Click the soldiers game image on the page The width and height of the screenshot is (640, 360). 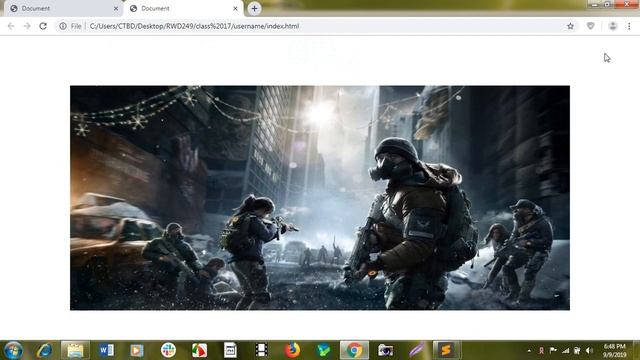pyautogui.click(x=320, y=198)
